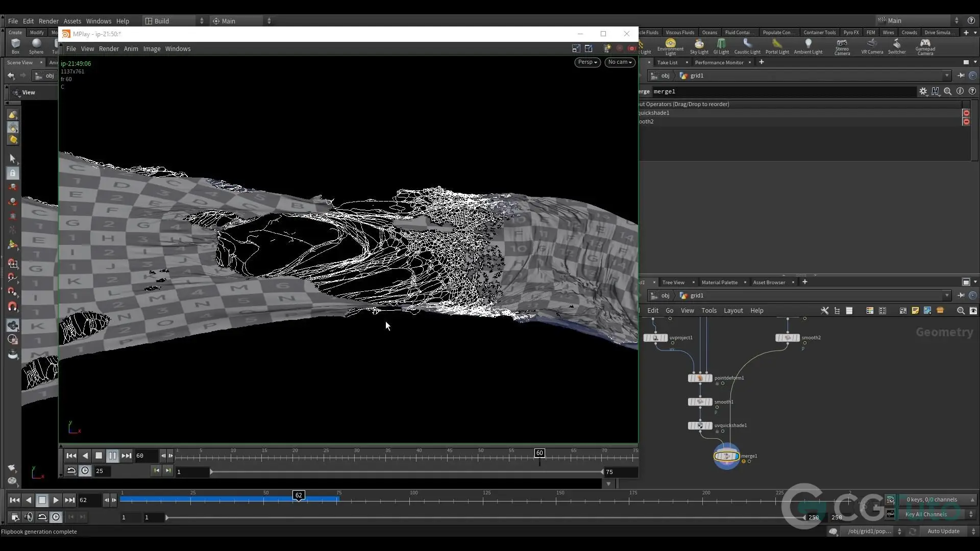The height and width of the screenshot is (551, 980).
Task: Open the No cam camera dropdown
Action: point(620,62)
